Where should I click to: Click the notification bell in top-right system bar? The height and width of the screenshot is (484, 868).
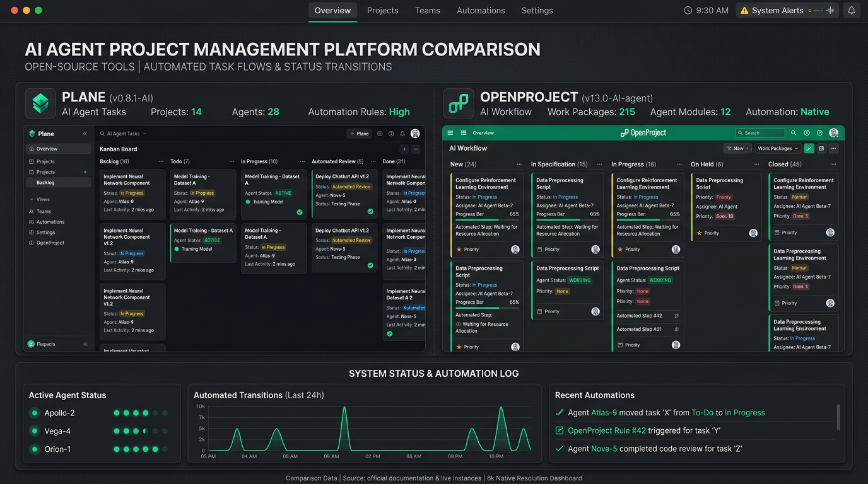[852, 11]
